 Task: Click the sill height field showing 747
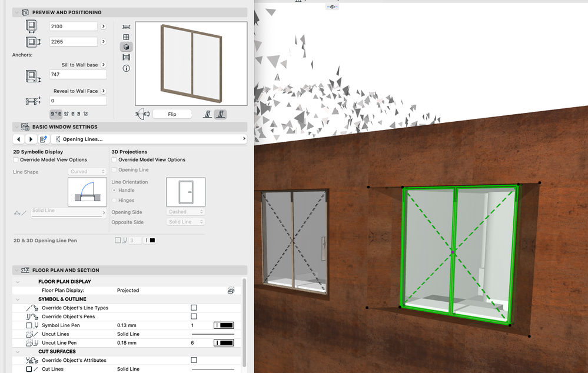pyautogui.click(x=78, y=75)
